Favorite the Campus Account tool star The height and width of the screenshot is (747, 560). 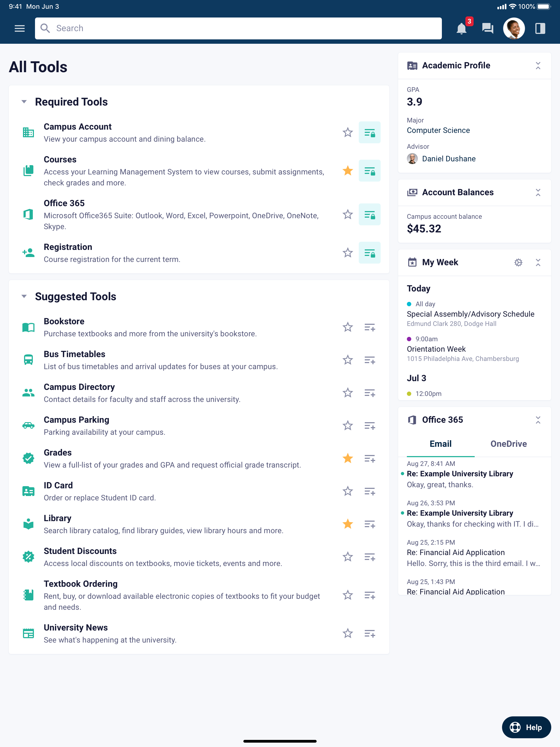tap(348, 132)
